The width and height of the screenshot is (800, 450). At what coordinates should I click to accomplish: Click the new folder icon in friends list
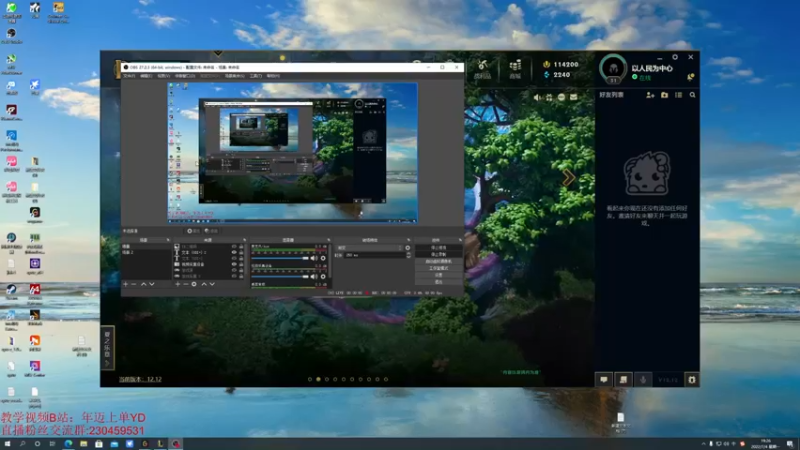pos(664,95)
